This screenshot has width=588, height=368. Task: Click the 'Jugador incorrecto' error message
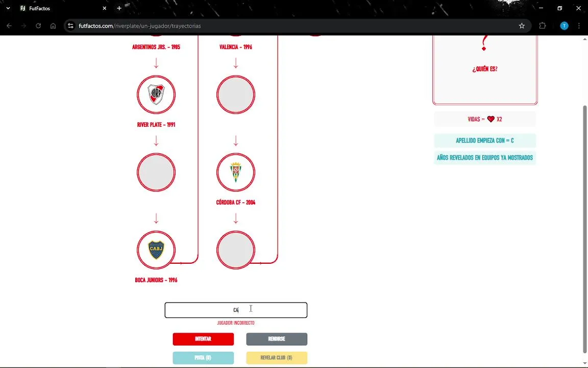pyautogui.click(x=236, y=323)
